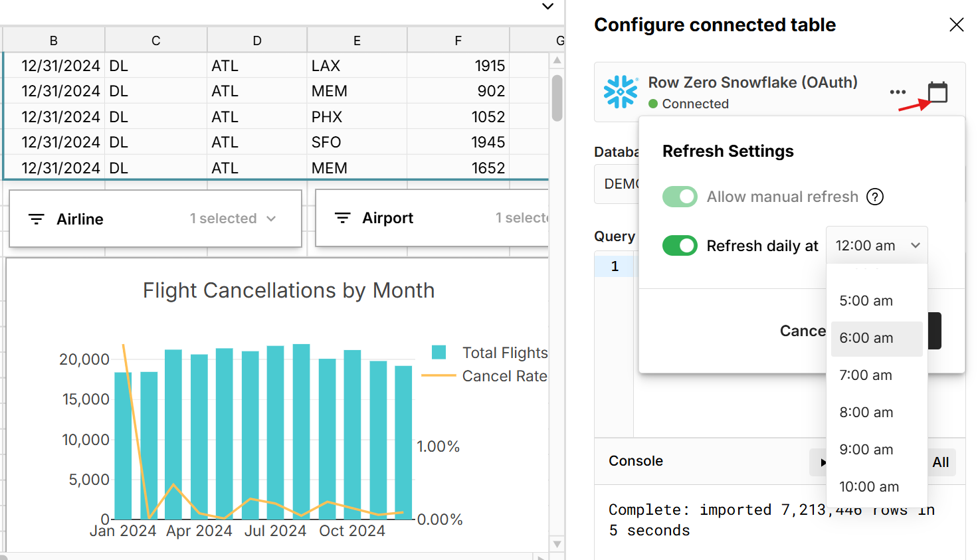Open the three-dot options menu for the connection
This screenshot has width=980, height=560.
[x=898, y=92]
